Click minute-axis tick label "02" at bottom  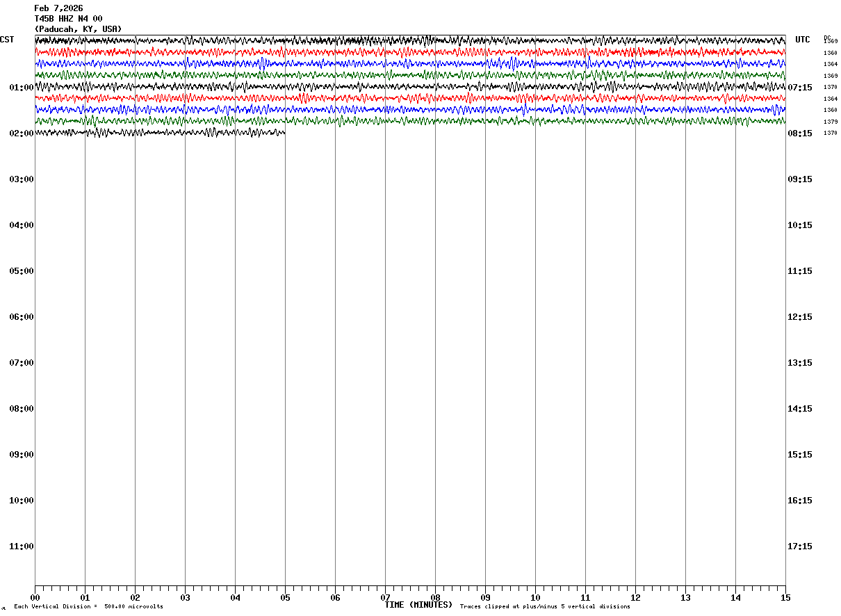135,598
